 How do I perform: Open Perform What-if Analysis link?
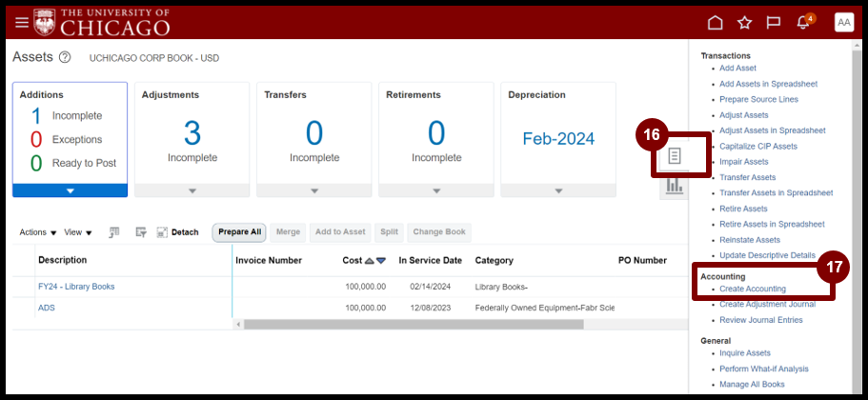[x=764, y=369]
